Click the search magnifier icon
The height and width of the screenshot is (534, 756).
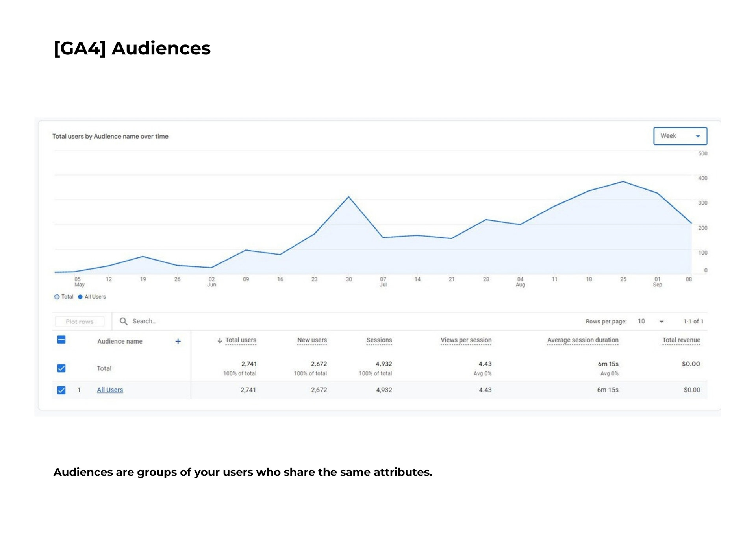tap(123, 321)
